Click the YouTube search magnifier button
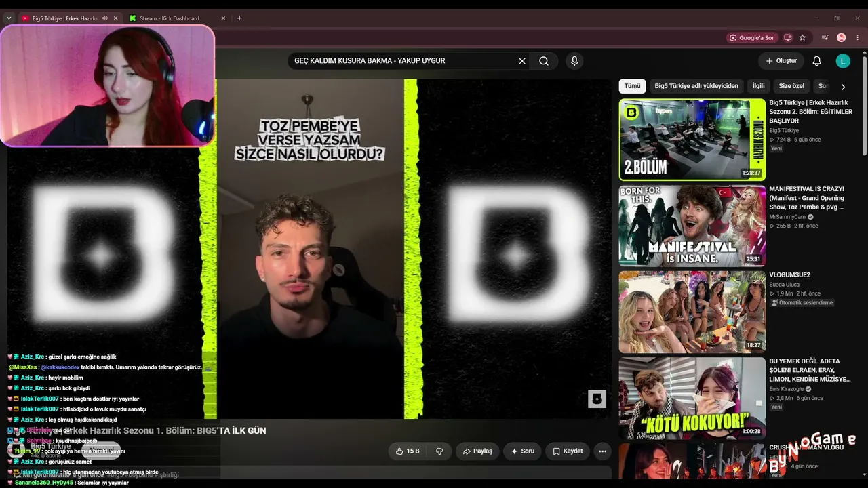868x488 pixels. [544, 61]
